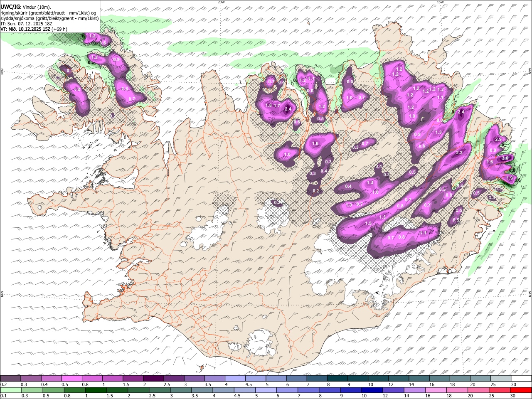Click the '15W' longitude label

pos(440,2)
